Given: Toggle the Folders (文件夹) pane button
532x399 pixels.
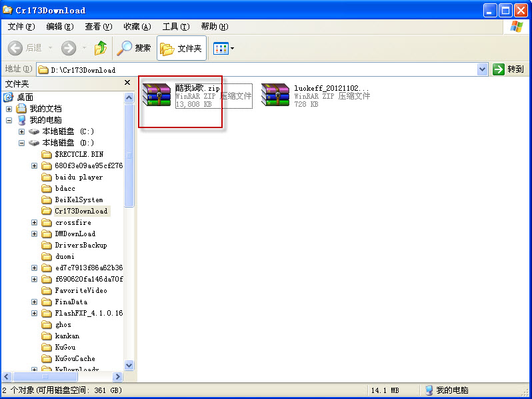Looking at the screenshot, I should (x=181, y=48).
